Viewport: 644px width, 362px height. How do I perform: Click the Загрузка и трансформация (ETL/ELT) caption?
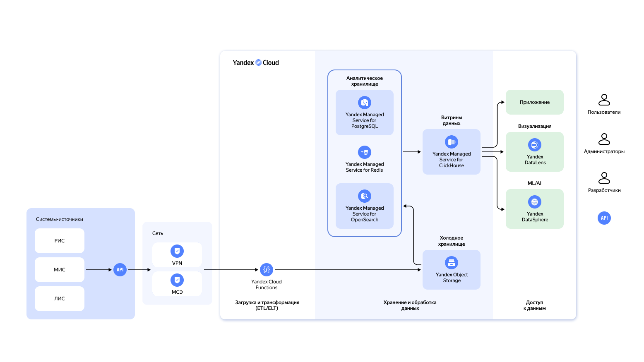click(267, 305)
